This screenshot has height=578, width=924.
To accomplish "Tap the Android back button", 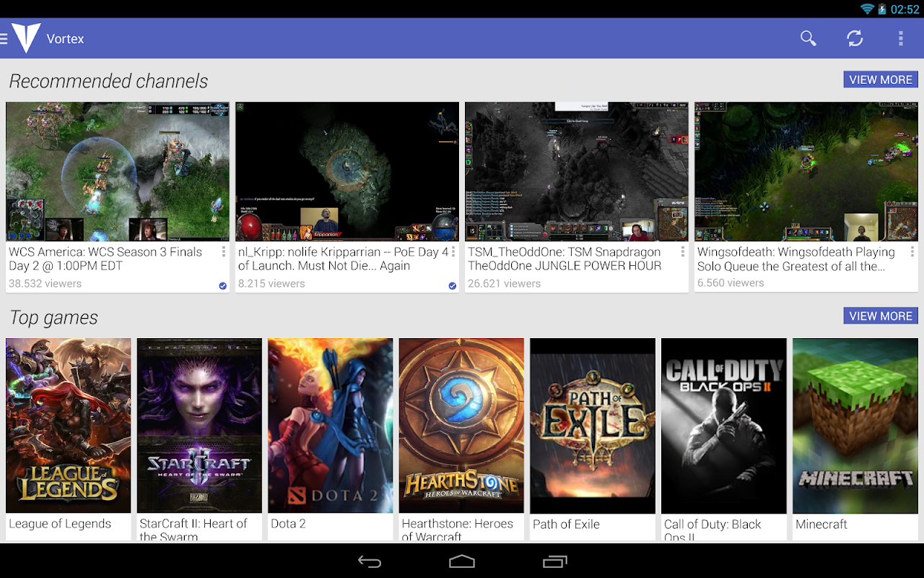I will click(370, 561).
